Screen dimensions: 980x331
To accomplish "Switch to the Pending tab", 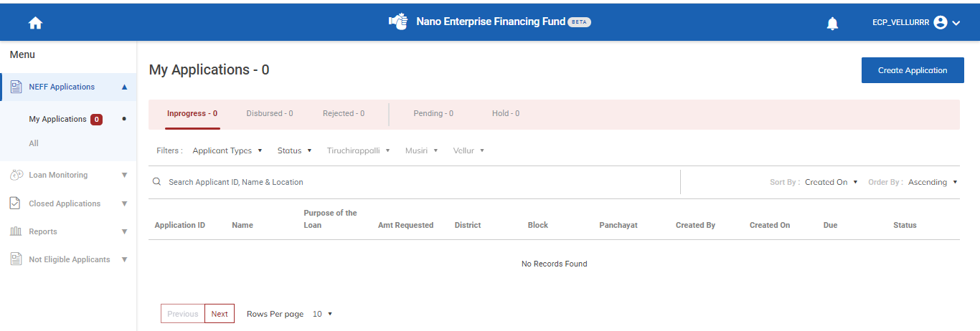I will [433, 113].
